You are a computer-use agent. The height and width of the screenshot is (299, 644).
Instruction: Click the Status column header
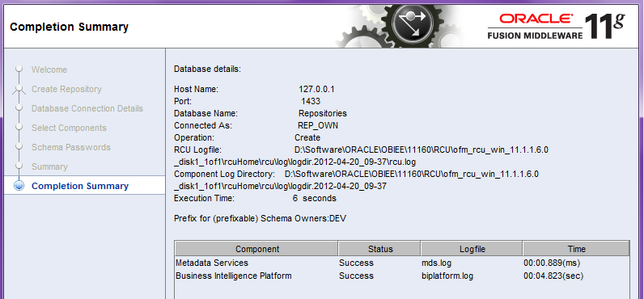point(380,249)
